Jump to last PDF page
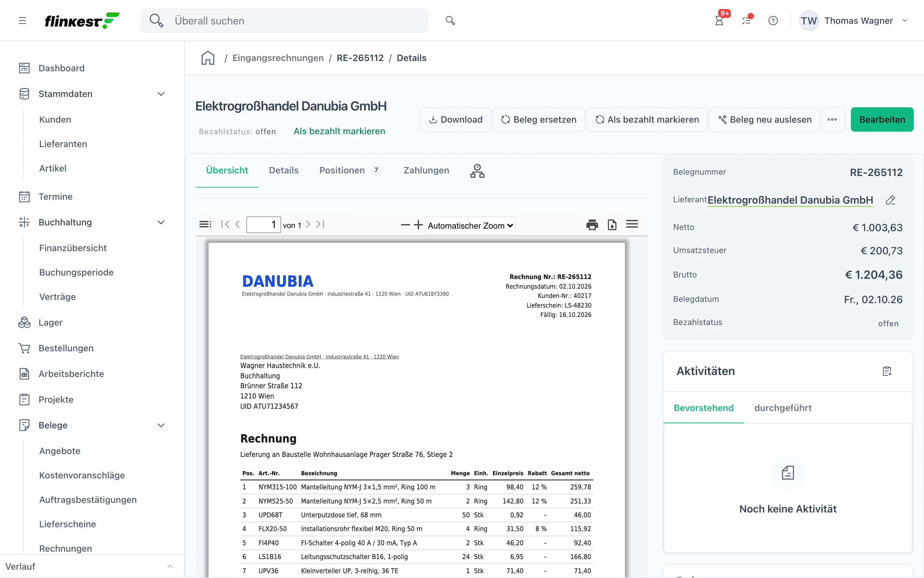 (320, 224)
